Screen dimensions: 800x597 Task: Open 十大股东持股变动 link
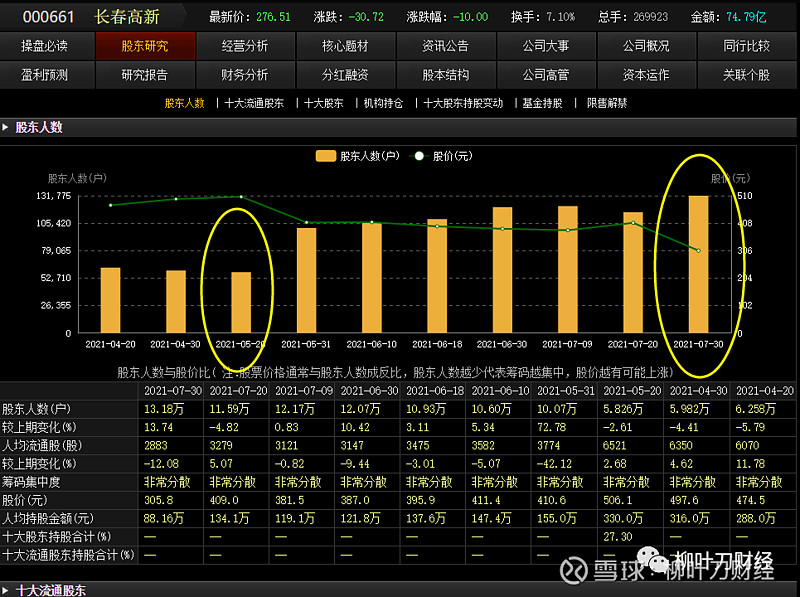pos(463,104)
